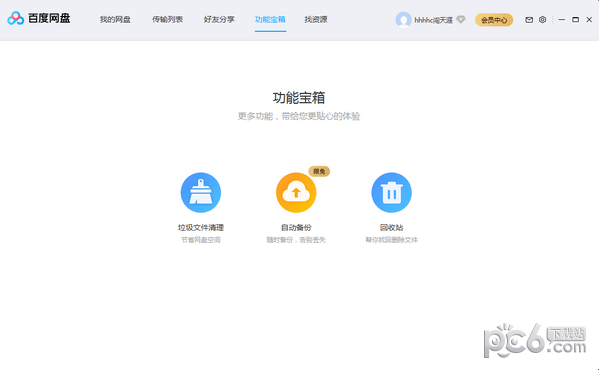Switch to the 传输列表 tab
Screen dimensions: 599x370
pos(167,19)
